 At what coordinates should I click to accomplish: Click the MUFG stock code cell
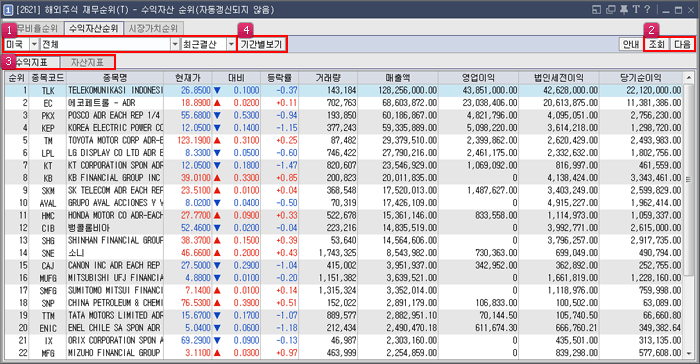coord(48,278)
